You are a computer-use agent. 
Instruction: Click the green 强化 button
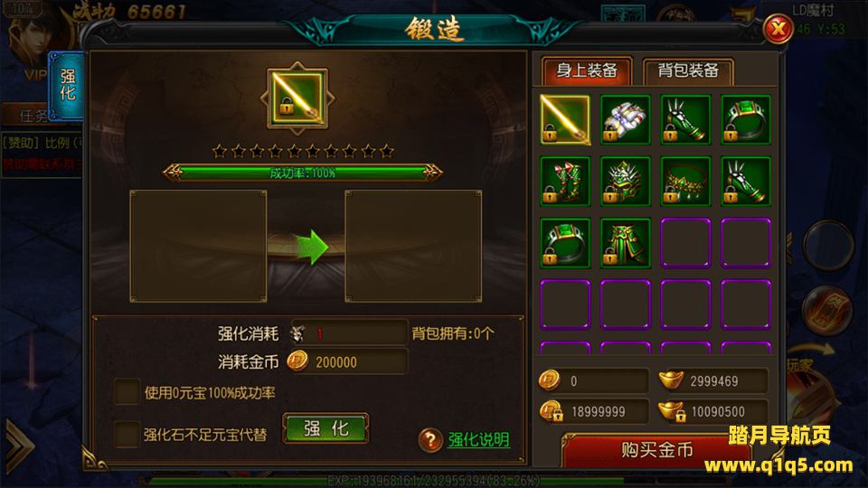pos(325,428)
